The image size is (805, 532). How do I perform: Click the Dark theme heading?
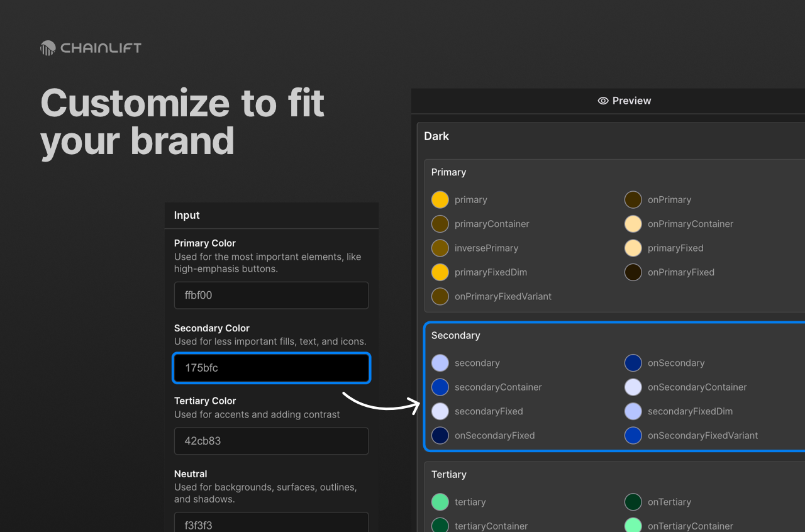coord(436,136)
